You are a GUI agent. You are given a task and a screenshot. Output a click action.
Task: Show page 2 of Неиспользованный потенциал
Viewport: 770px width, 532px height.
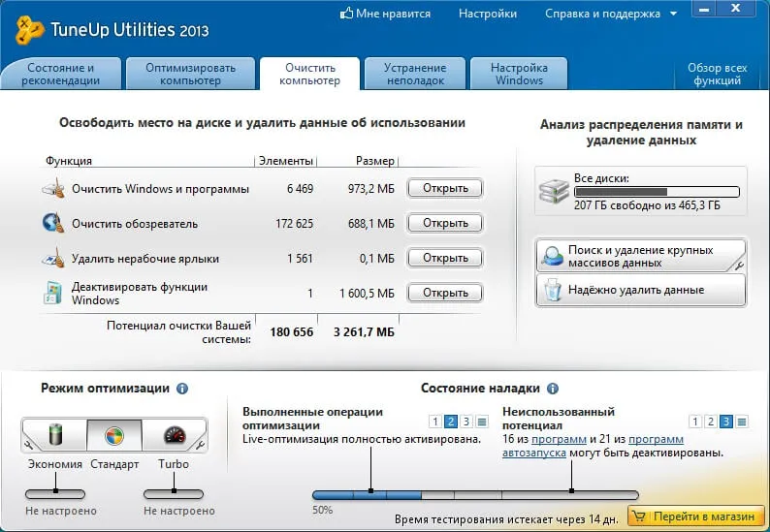(x=711, y=422)
